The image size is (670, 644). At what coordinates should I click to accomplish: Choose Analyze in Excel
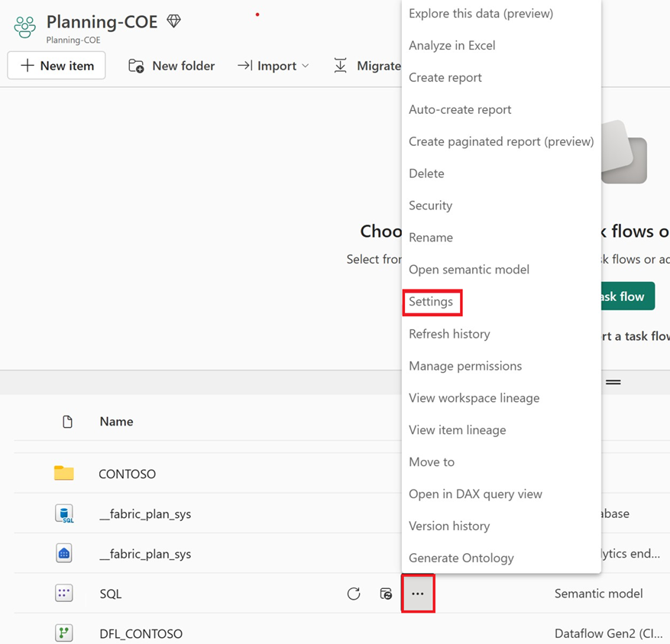[x=452, y=45]
